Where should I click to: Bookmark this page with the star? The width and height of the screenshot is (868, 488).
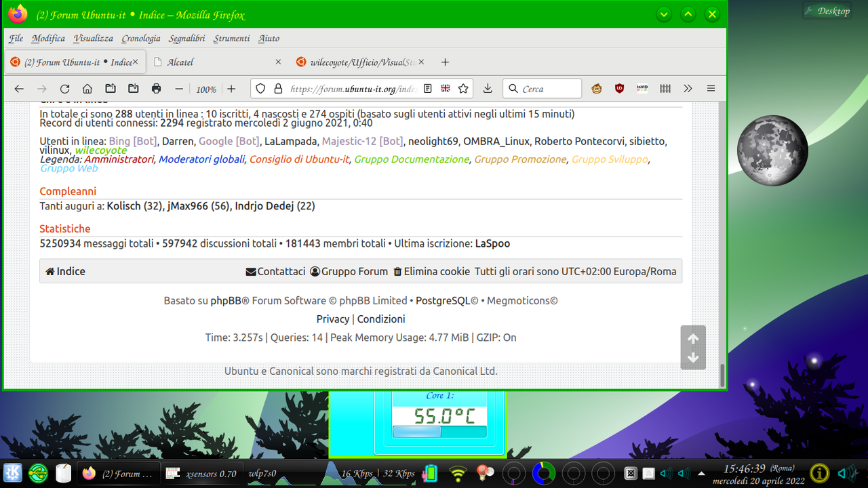[x=463, y=89]
